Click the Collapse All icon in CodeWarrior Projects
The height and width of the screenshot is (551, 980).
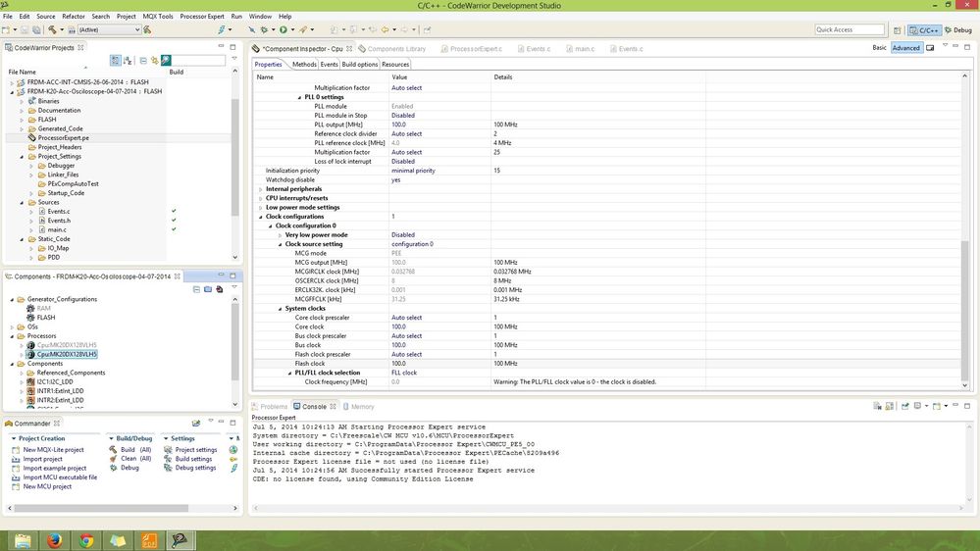coord(143,60)
